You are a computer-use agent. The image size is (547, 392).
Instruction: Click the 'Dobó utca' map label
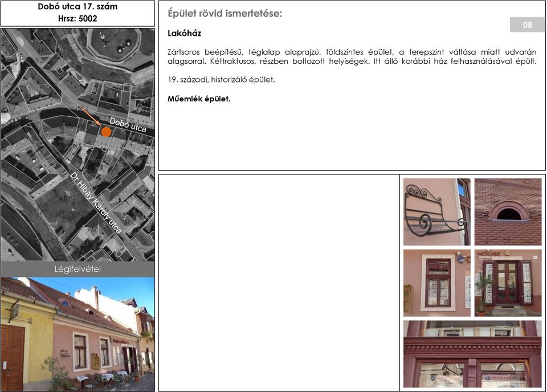click(x=128, y=125)
